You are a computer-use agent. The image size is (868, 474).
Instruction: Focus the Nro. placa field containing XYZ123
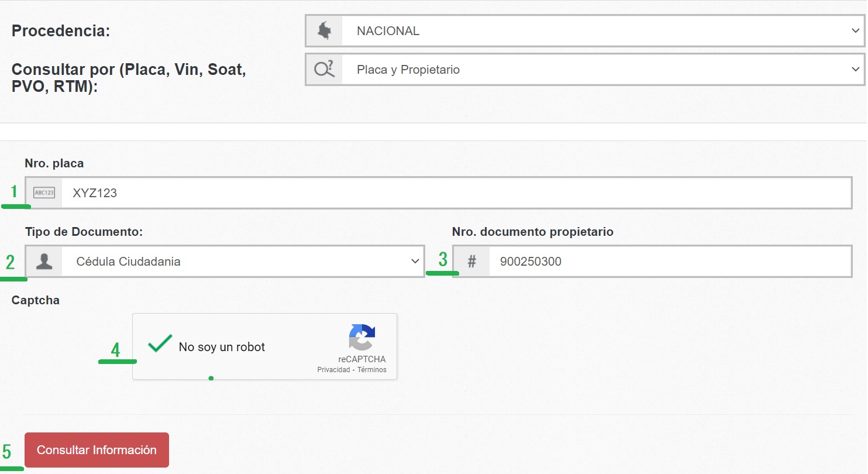pyautogui.click(x=456, y=193)
